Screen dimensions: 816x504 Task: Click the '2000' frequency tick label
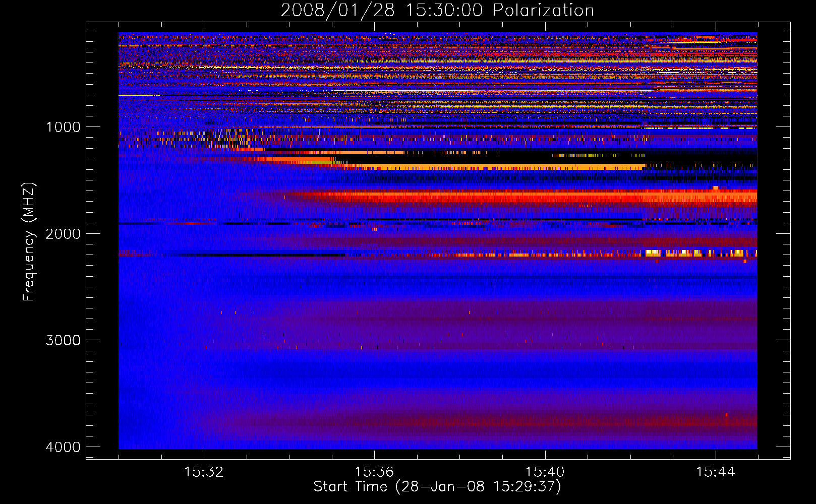tap(63, 234)
